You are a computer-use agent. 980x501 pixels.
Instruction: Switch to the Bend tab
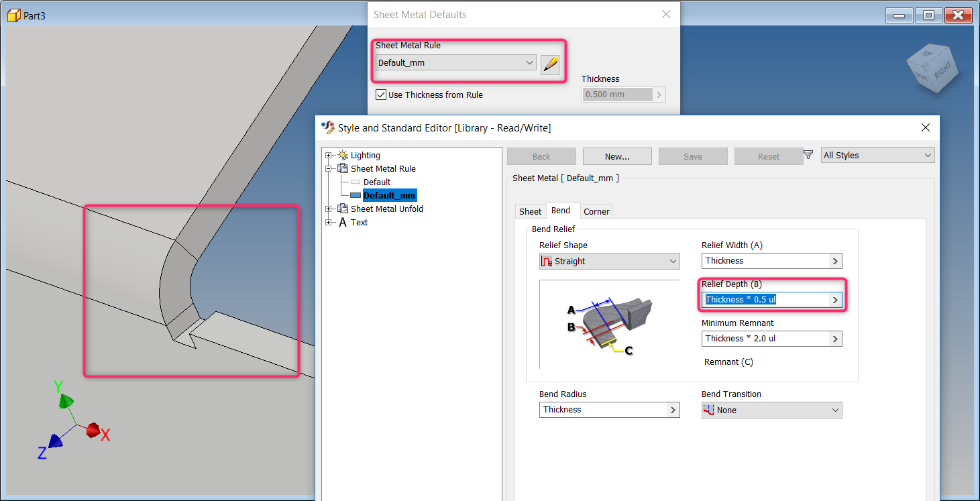point(561,211)
